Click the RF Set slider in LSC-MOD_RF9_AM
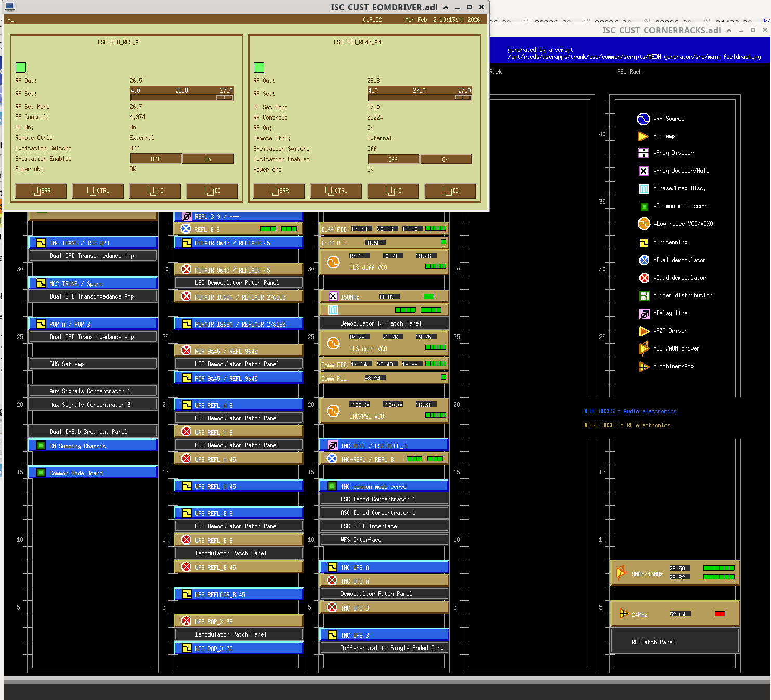This screenshot has width=771, height=700. point(181,97)
